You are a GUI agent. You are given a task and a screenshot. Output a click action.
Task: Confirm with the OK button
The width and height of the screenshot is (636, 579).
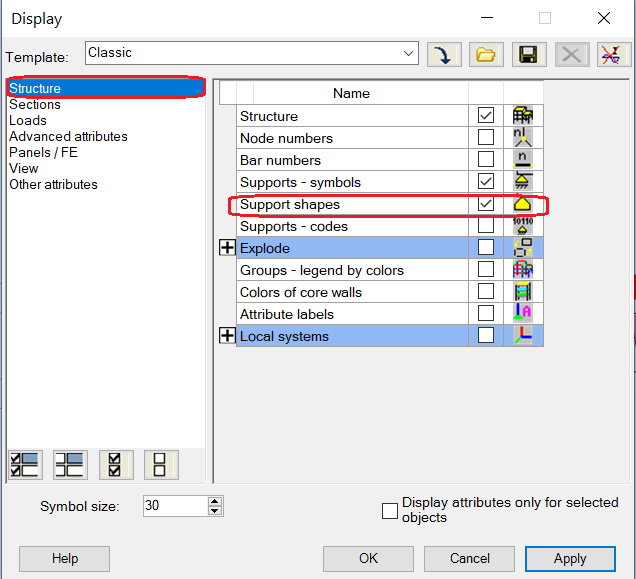click(368, 559)
